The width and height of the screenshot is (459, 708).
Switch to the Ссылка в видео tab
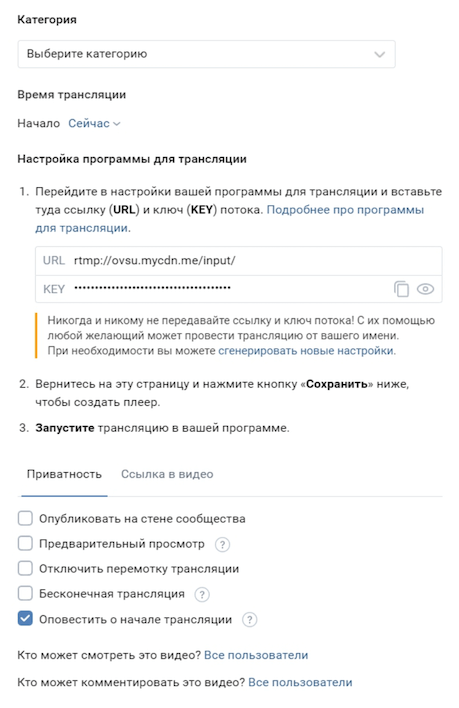click(167, 474)
